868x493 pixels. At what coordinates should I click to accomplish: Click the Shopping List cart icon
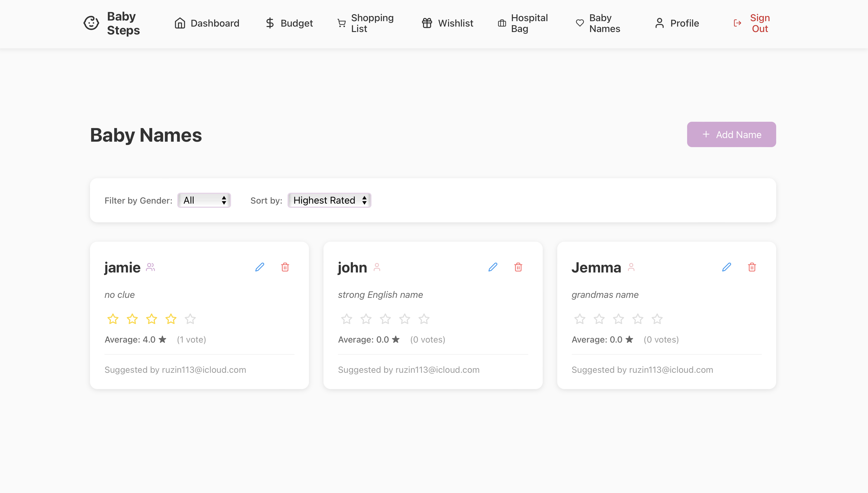point(342,23)
